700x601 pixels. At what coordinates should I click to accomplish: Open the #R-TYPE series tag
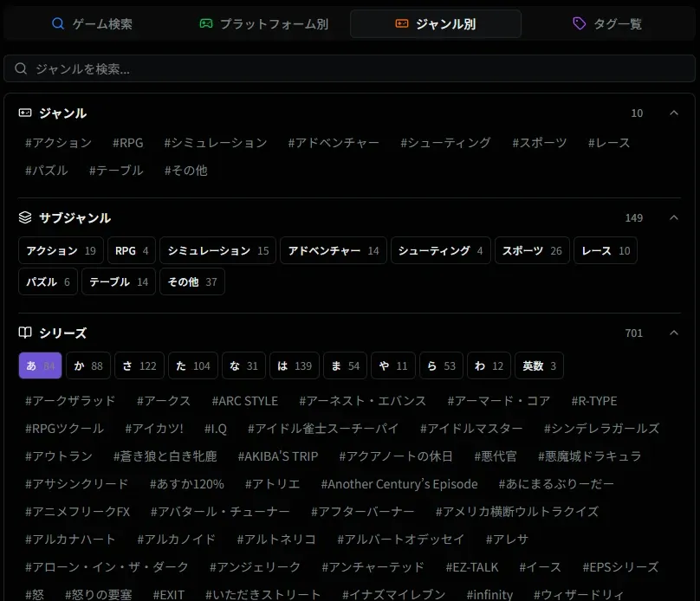594,401
